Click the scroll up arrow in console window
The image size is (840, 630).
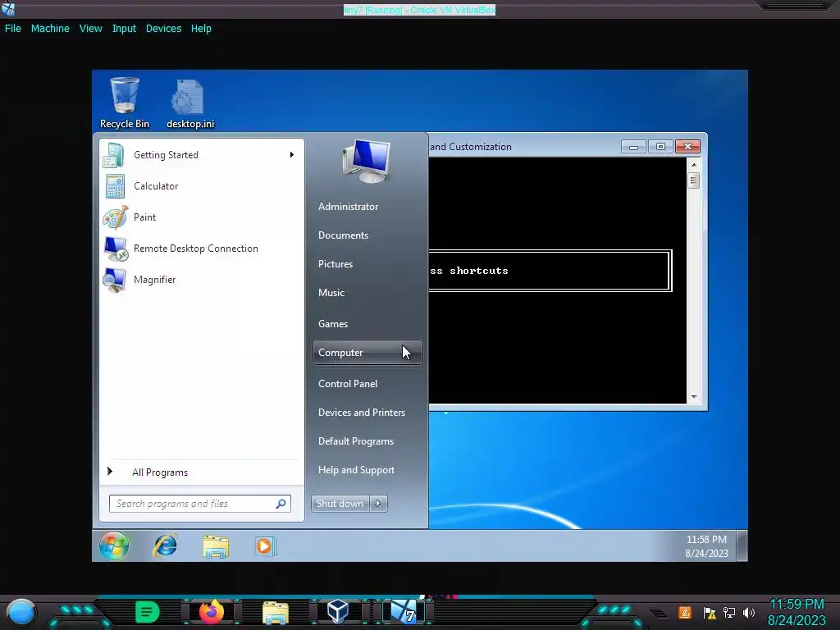coord(694,165)
